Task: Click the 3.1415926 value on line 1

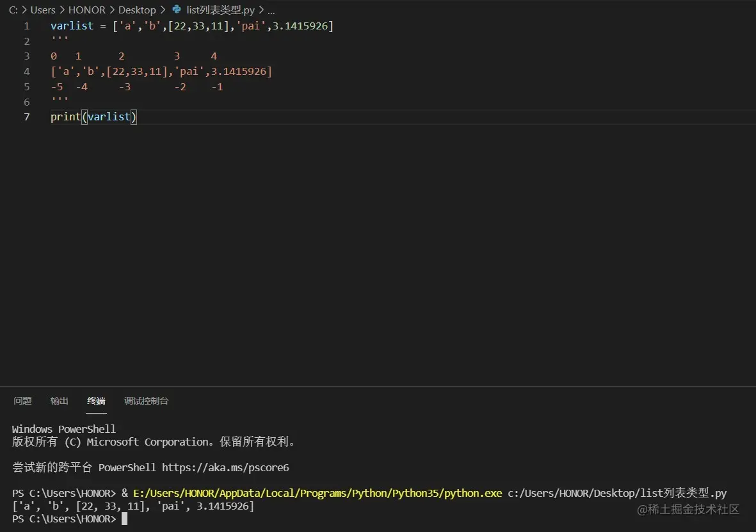Action: 300,26
